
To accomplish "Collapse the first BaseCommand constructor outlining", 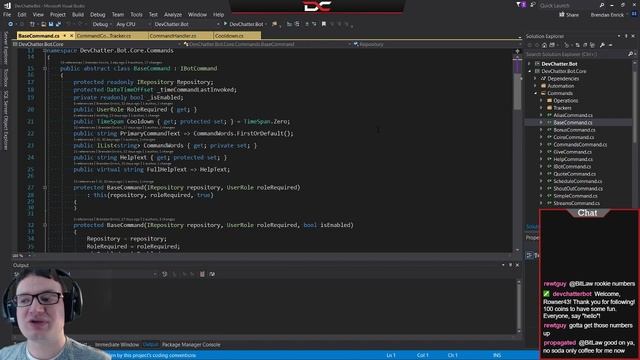I will 45,188.
